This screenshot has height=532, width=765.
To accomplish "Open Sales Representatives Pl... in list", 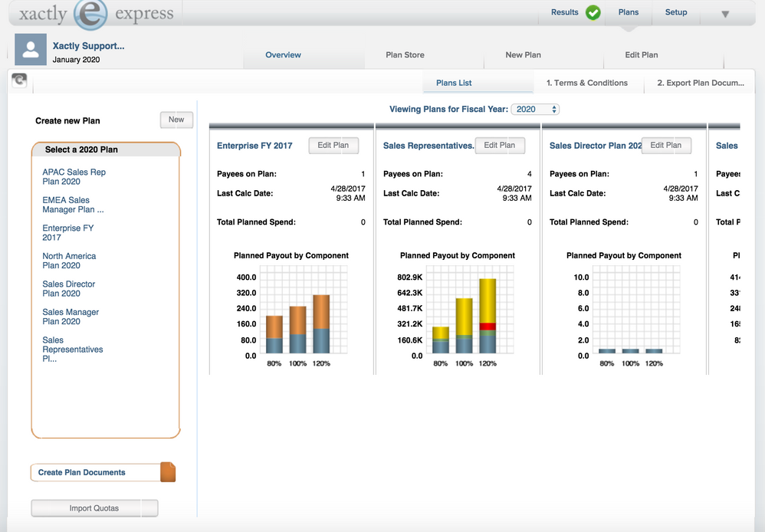I will (x=72, y=350).
